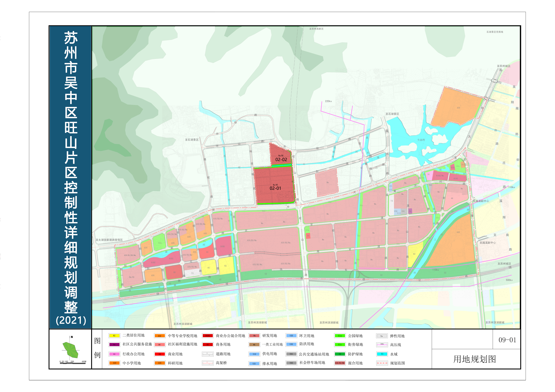
Task: Click legend text '公共交通场站用地'
Action: [314, 354]
